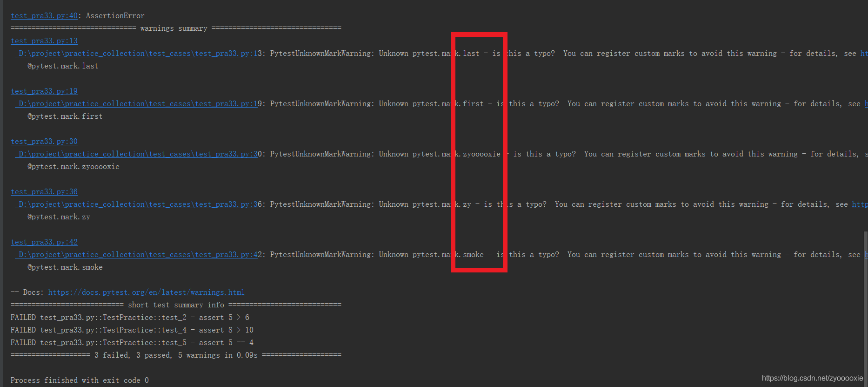Viewport: 868px width, 387px height.
Task: Click the FAILED test_4 'assert 8 > 10' line
Action: click(132, 330)
